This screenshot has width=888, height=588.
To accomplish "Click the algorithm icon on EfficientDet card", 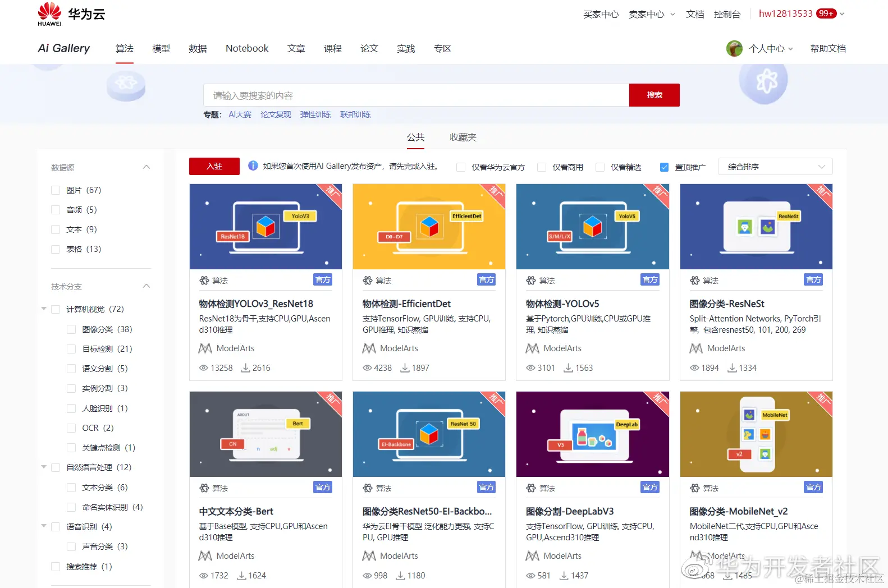I will pos(368,281).
